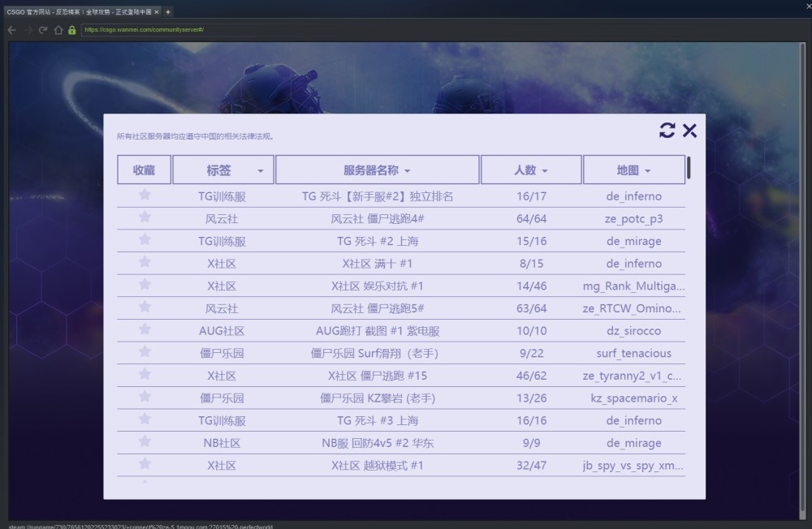This screenshot has height=529, width=812.
Task: Click the map name ze_RTCW_Omino...
Action: click(x=632, y=308)
